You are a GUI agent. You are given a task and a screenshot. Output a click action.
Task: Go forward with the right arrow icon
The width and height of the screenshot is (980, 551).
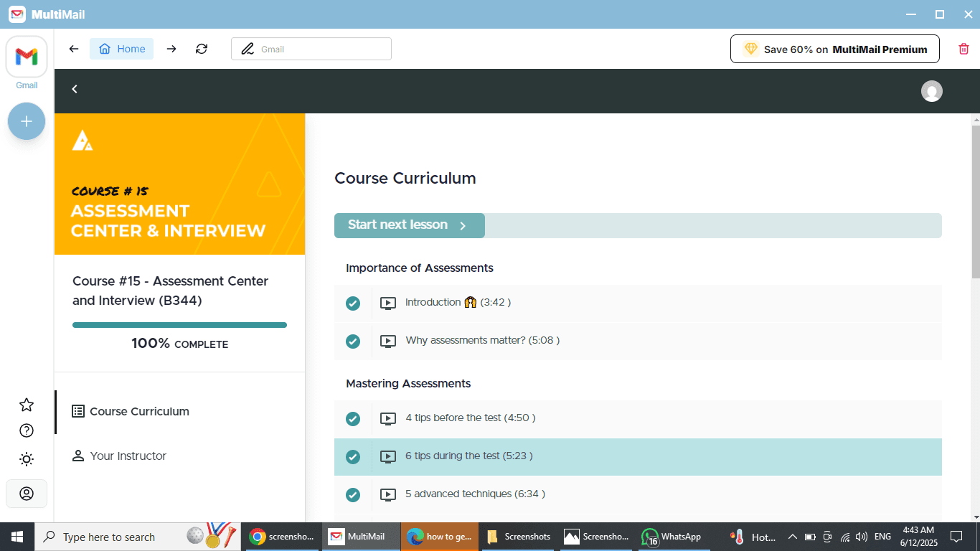[171, 49]
